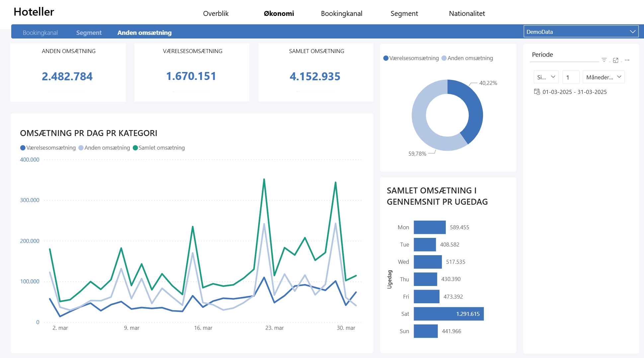This screenshot has height=358, width=644.
Task: Click the Værelsesomsætning KPI value 1.670.151
Action: point(191,76)
